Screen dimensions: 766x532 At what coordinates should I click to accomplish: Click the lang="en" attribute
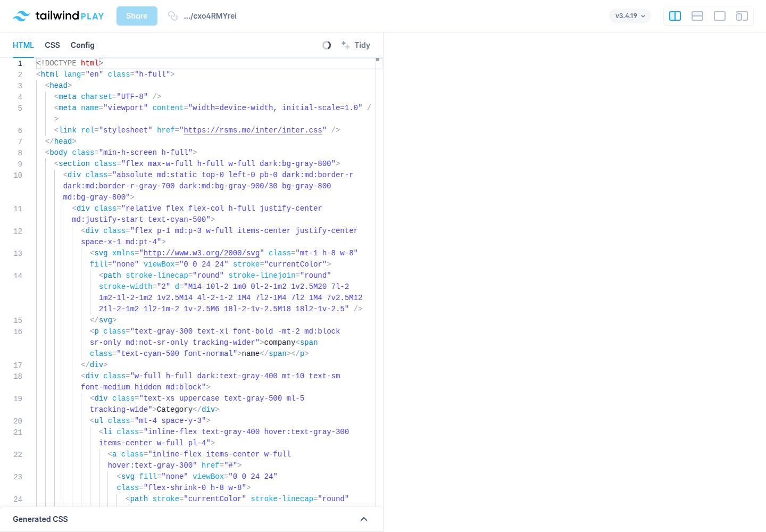coord(84,74)
